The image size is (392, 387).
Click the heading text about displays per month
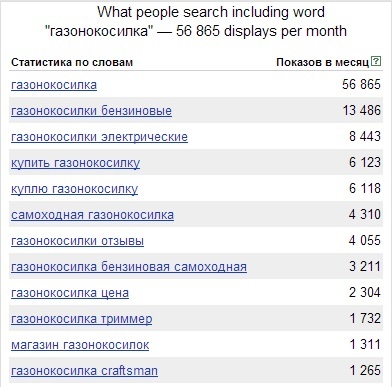196,22
